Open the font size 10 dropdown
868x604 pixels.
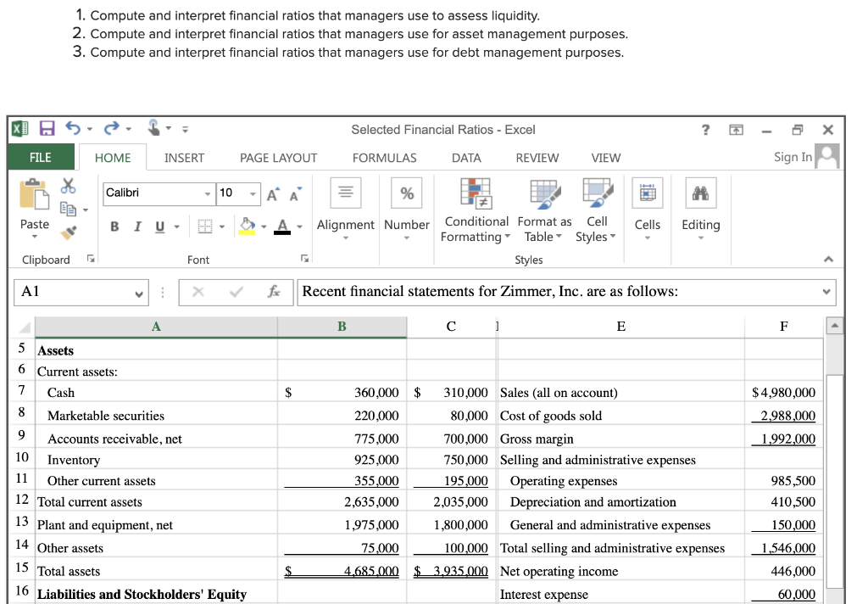[253, 193]
